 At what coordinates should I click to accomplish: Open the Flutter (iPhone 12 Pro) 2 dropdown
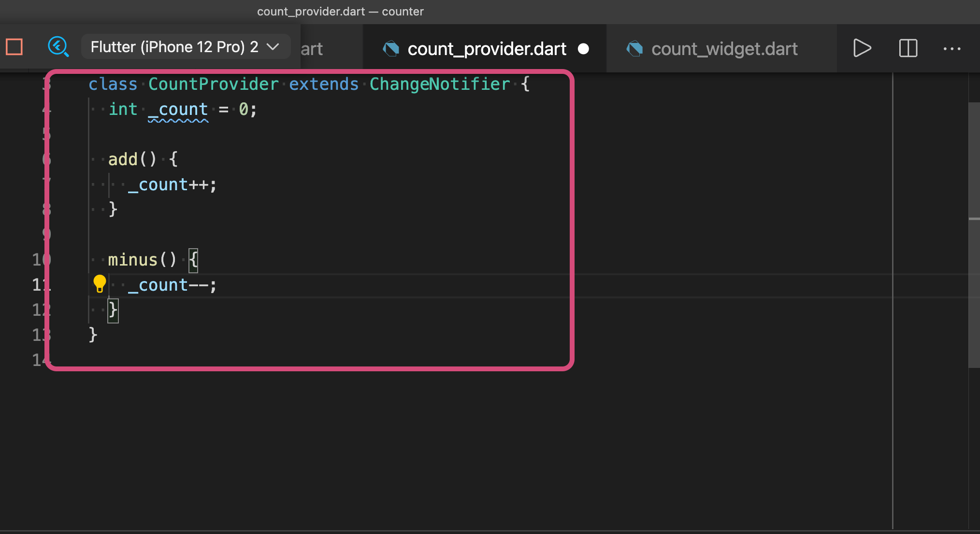174,47
